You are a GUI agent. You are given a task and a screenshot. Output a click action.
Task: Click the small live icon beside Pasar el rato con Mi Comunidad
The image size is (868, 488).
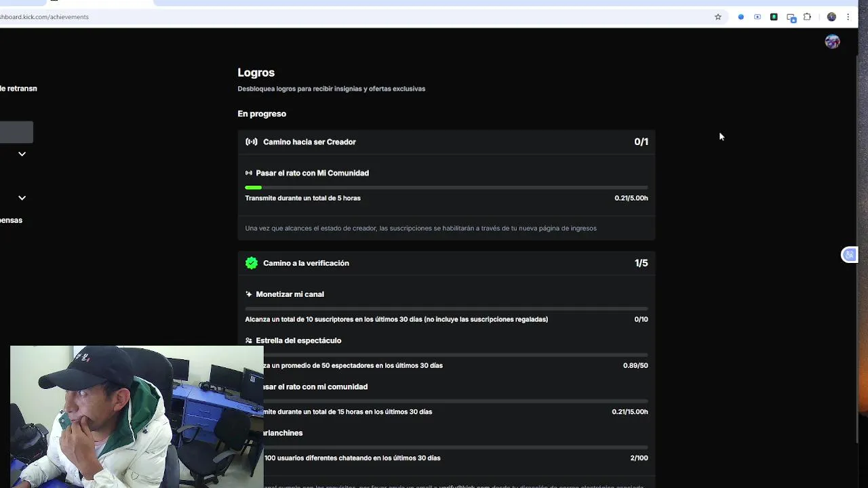click(x=249, y=173)
